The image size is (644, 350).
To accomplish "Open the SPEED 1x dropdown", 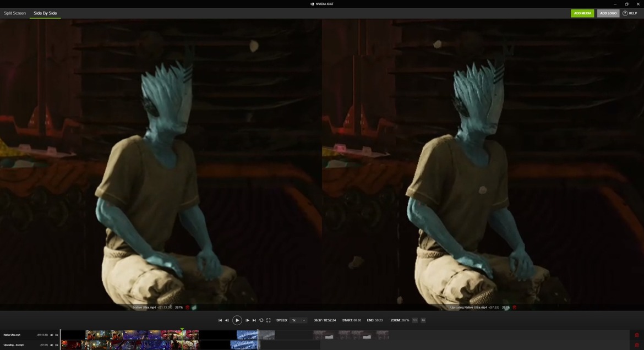I will pos(298,320).
